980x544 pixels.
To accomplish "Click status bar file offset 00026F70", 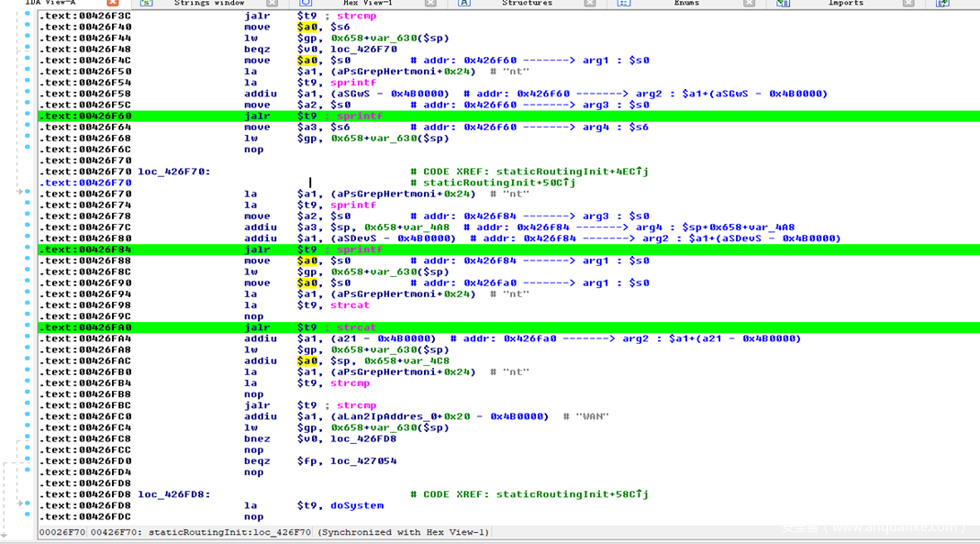I will pos(61,533).
